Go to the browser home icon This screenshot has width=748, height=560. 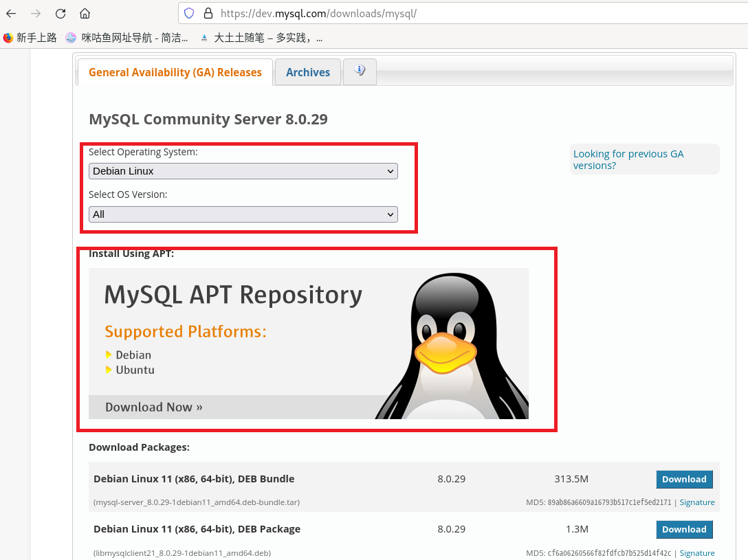coord(85,13)
